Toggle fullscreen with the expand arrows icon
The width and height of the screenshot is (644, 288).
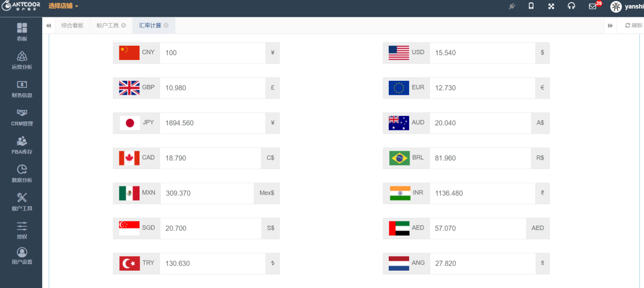pyautogui.click(x=551, y=6)
